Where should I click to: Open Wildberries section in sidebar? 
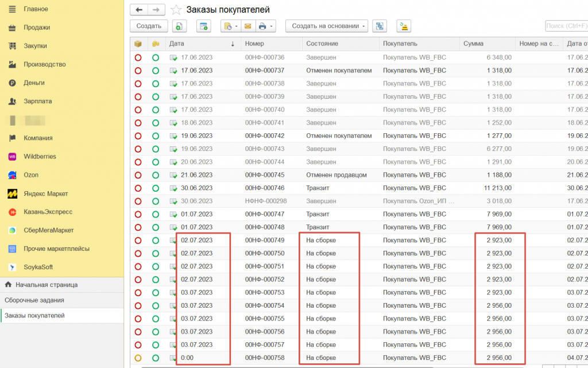click(x=40, y=156)
